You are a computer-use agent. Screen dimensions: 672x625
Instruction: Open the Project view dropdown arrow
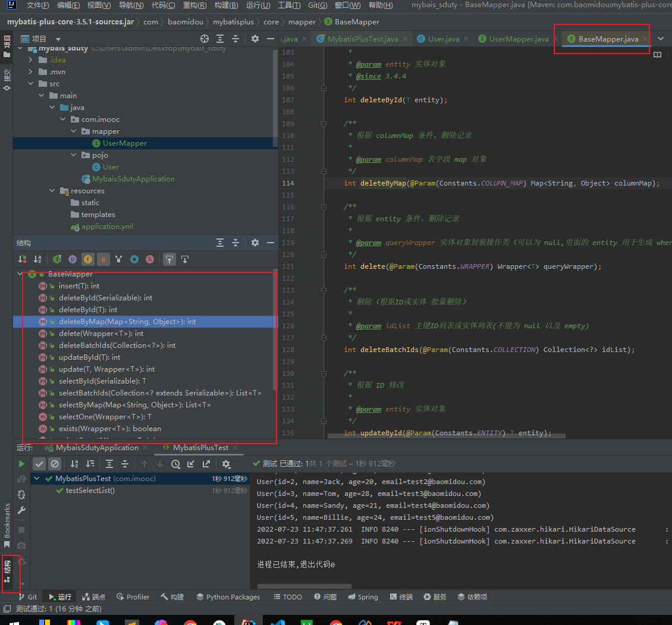tap(58, 39)
